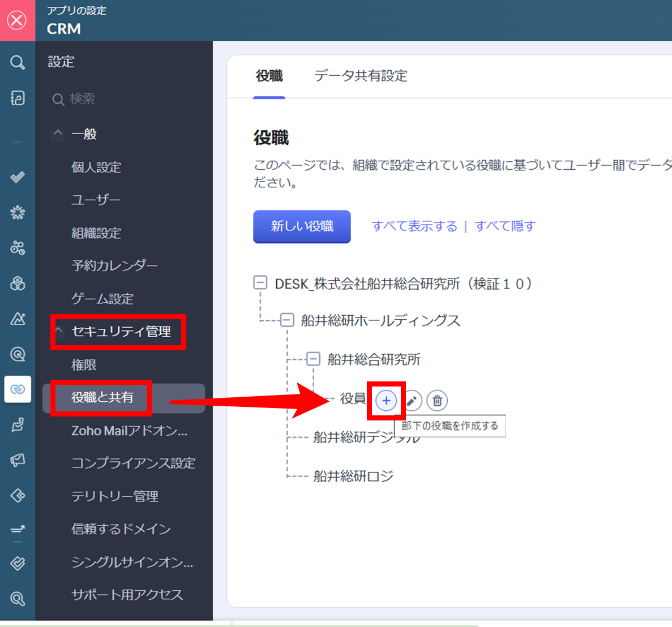Viewport: 672px width, 627px height.
Task: Click the megaphone icon in left rail
Action: click(x=18, y=460)
